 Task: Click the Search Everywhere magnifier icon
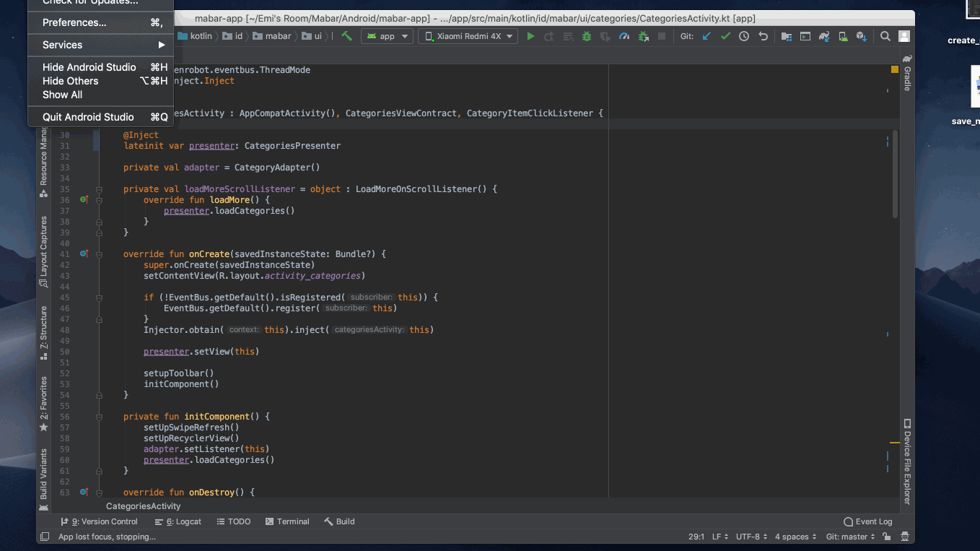885,36
